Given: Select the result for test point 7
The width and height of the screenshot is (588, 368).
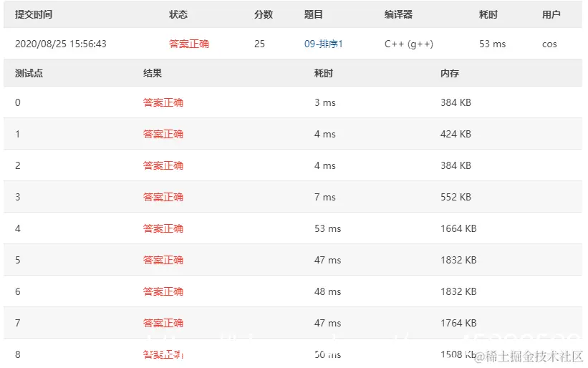Looking at the screenshot, I should [x=163, y=323].
